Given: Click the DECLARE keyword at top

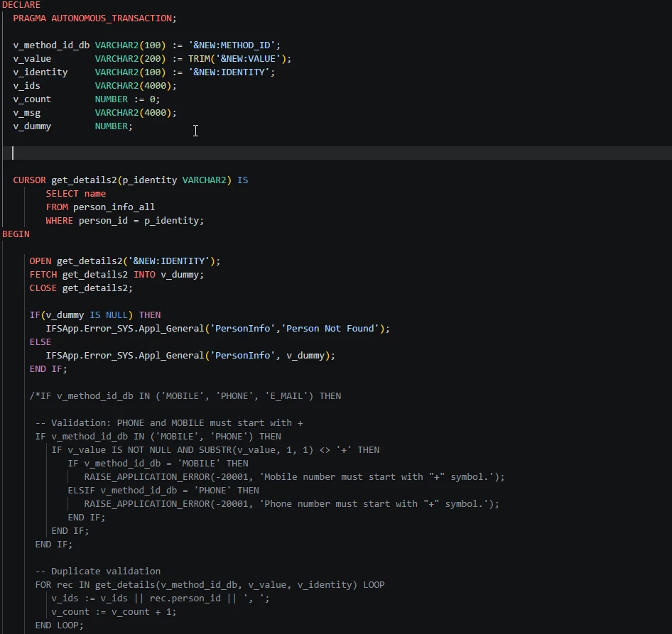Looking at the screenshot, I should (21, 5).
